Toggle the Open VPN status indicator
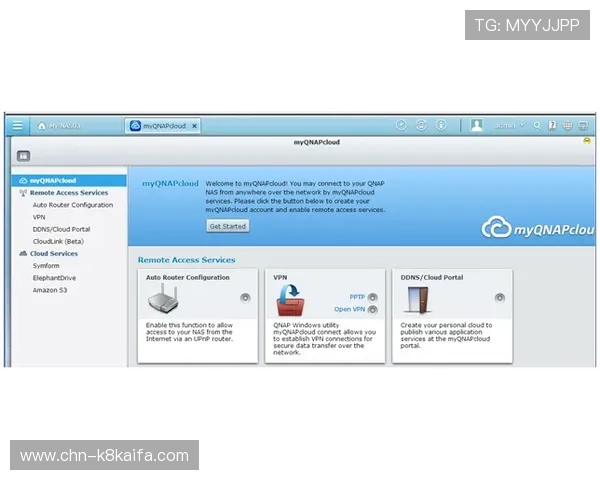Image resolution: width=600 pixels, height=480 pixels. [x=373, y=310]
